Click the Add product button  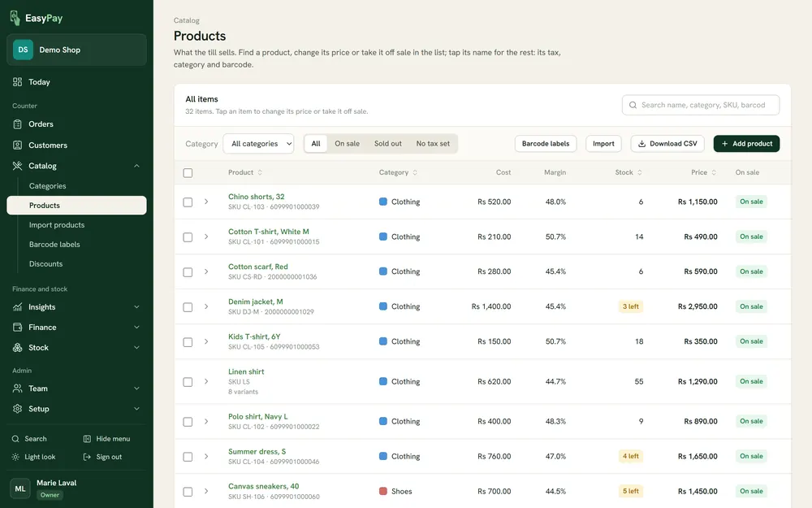[746, 144]
